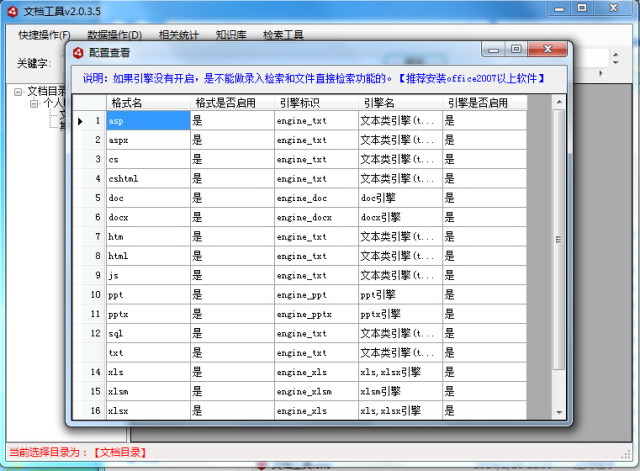Sort by 格式名 column header
The width and height of the screenshot is (640, 471).
pos(148,102)
